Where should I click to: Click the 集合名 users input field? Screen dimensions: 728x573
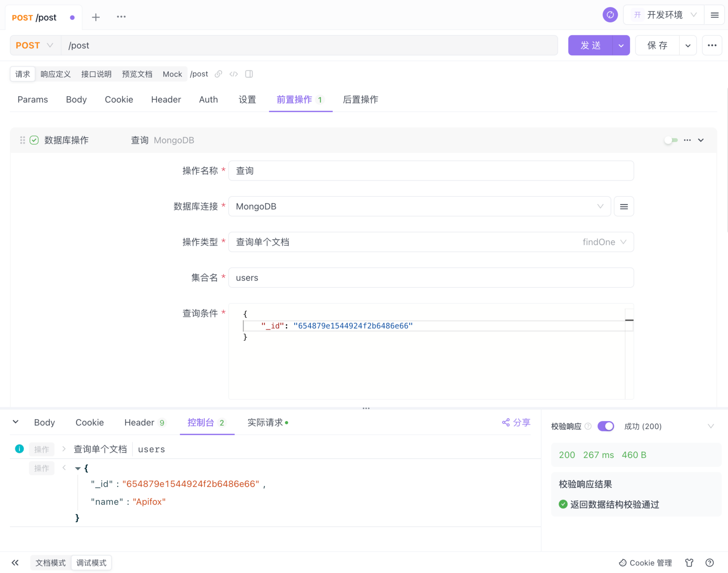(431, 277)
